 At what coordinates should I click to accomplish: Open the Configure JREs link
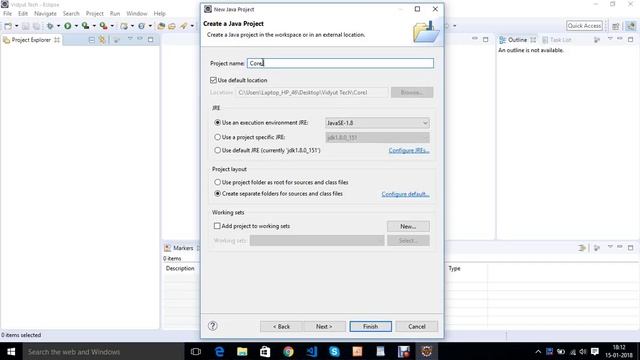click(409, 151)
